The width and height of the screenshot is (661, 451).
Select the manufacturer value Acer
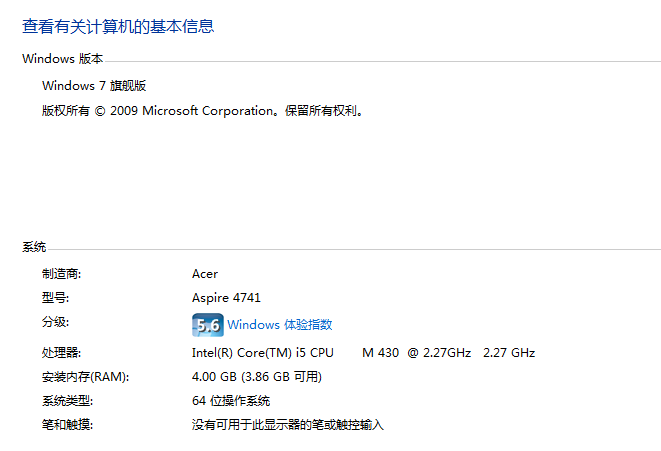pyautogui.click(x=205, y=274)
